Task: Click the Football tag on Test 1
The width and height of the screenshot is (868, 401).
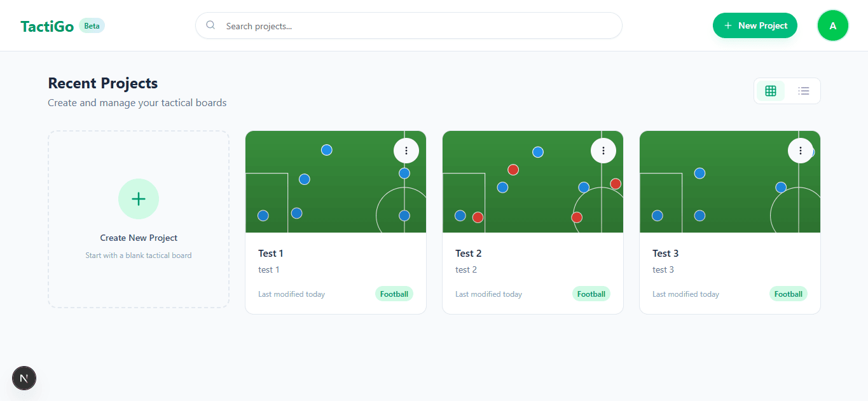Action: point(394,294)
